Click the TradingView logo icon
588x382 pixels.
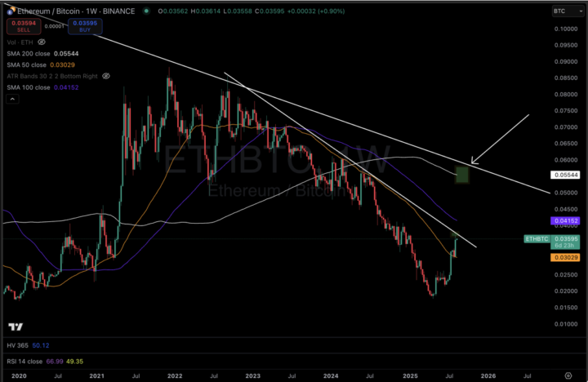16,326
